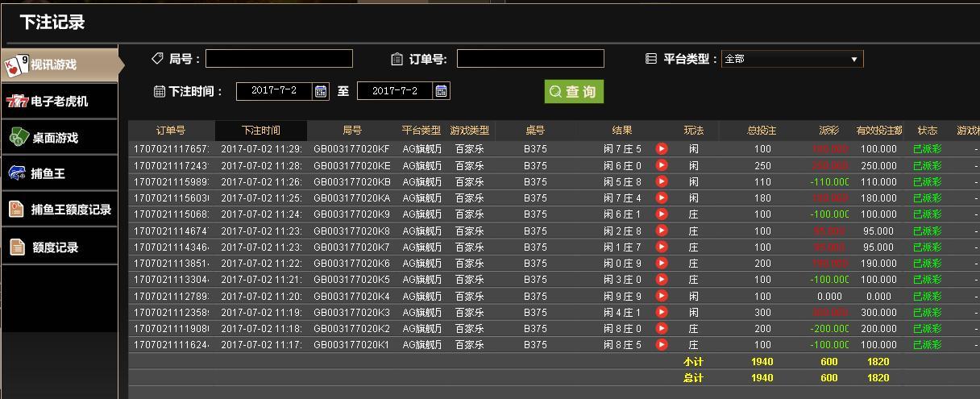
Task: Click 已派彩 status in GB003177020KF row
Action: point(928,149)
